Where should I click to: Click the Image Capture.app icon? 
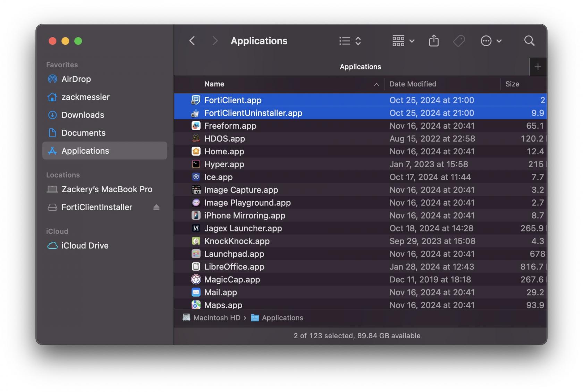tap(196, 190)
